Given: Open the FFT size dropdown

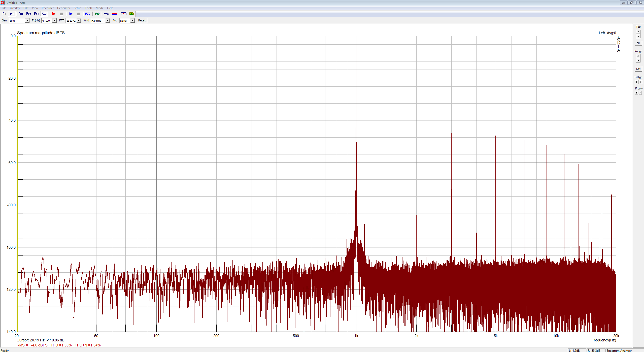Looking at the screenshot, I should click(73, 21).
